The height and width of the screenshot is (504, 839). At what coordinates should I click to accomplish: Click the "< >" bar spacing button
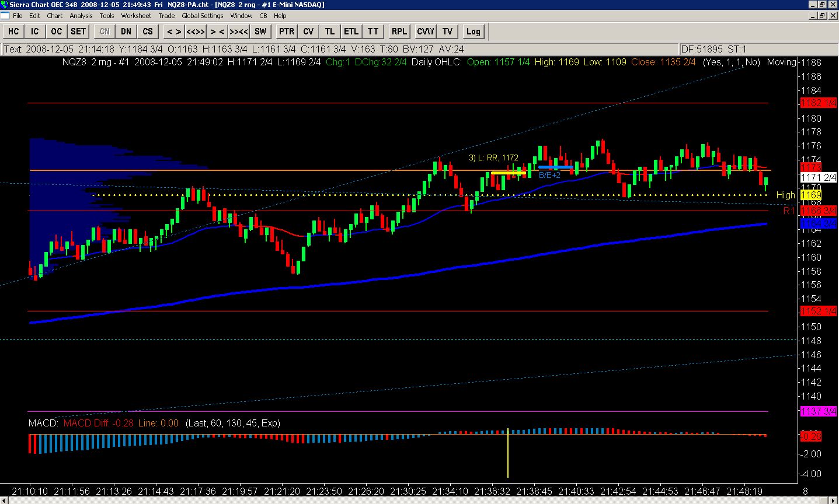173,32
